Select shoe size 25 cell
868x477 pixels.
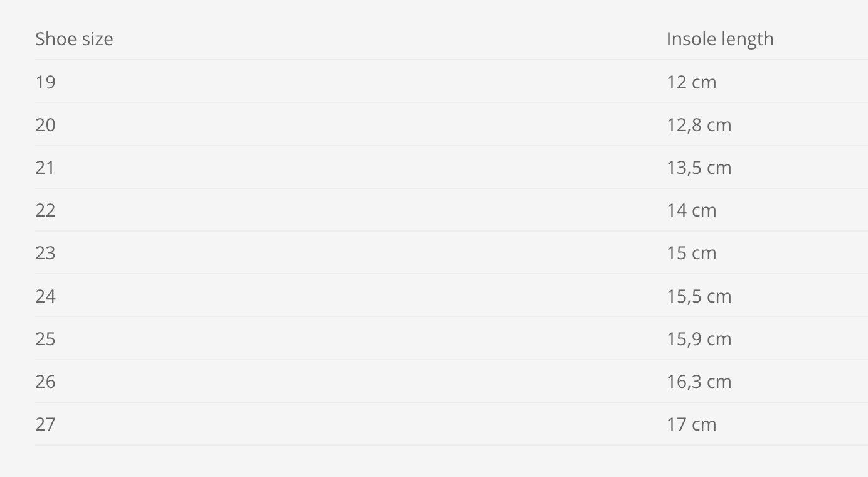[x=45, y=339]
